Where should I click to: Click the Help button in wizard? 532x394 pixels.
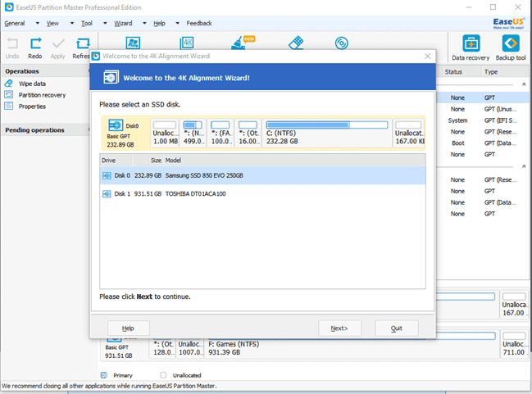click(128, 328)
